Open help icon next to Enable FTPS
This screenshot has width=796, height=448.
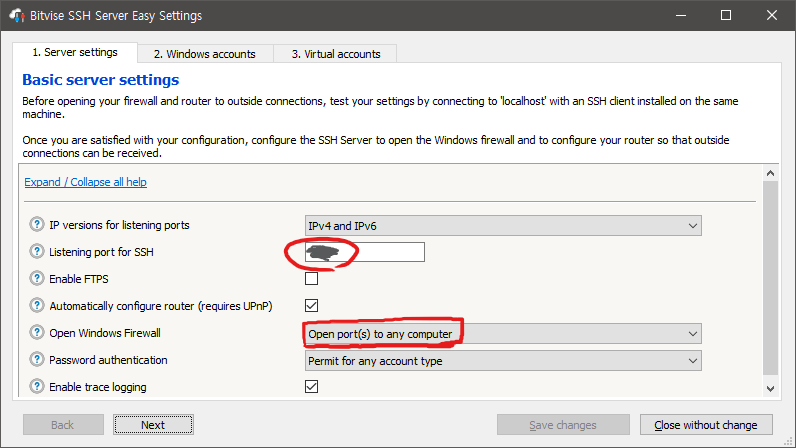(37, 278)
